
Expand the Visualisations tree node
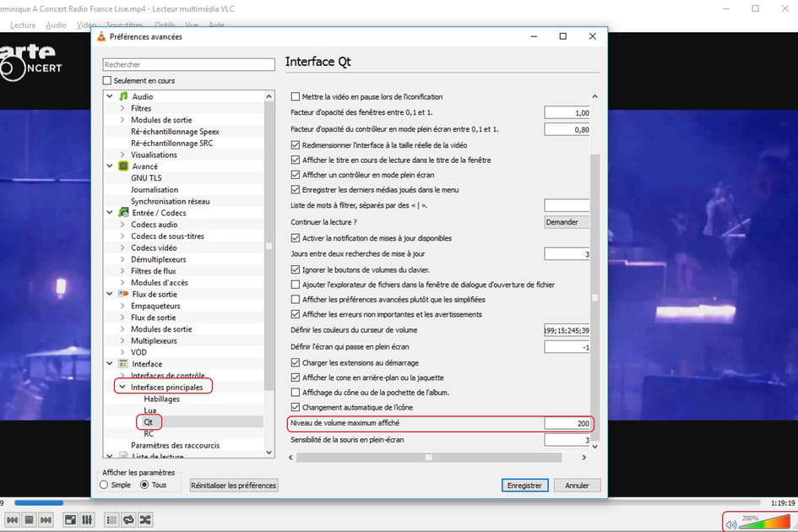[122, 155]
